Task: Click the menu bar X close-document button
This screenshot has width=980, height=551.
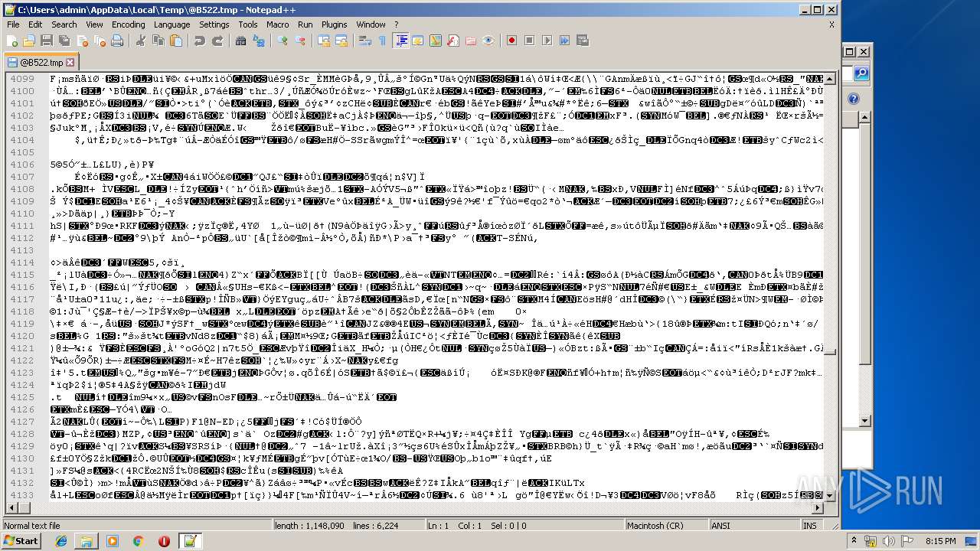Action: 831,24
